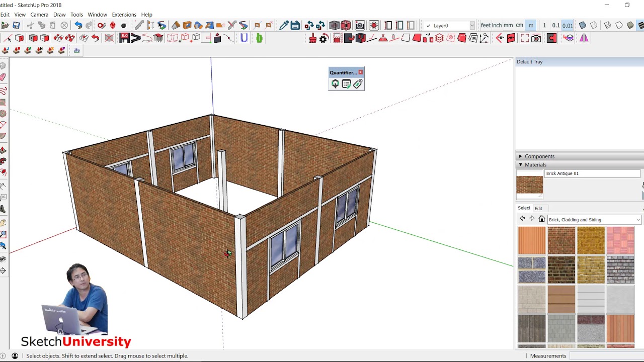Click the blue U extension icon
The width and height of the screenshot is (644, 362).
click(244, 38)
